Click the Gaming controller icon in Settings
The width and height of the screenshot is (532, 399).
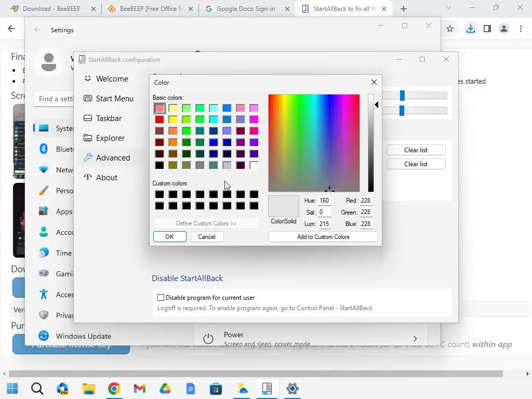(x=44, y=273)
